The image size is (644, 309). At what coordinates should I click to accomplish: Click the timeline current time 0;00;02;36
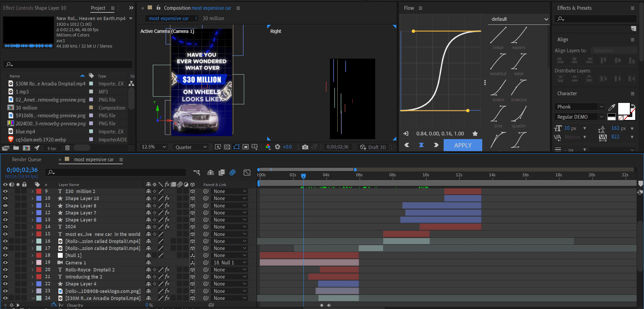22,170
